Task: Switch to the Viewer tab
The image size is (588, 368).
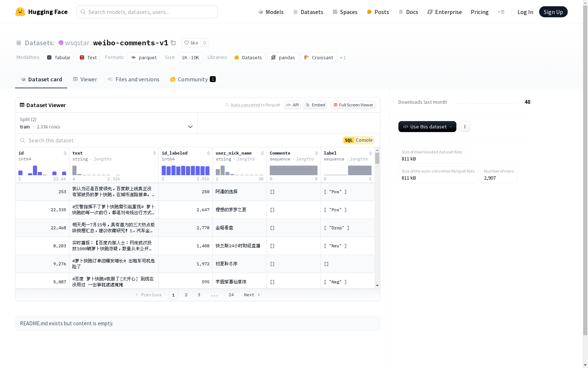Action: [x=85, y=79]
